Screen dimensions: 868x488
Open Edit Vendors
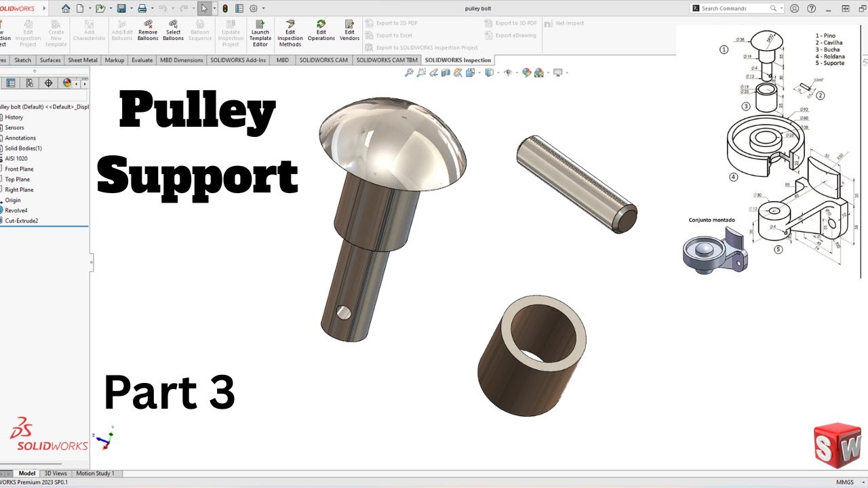point(350,30)
